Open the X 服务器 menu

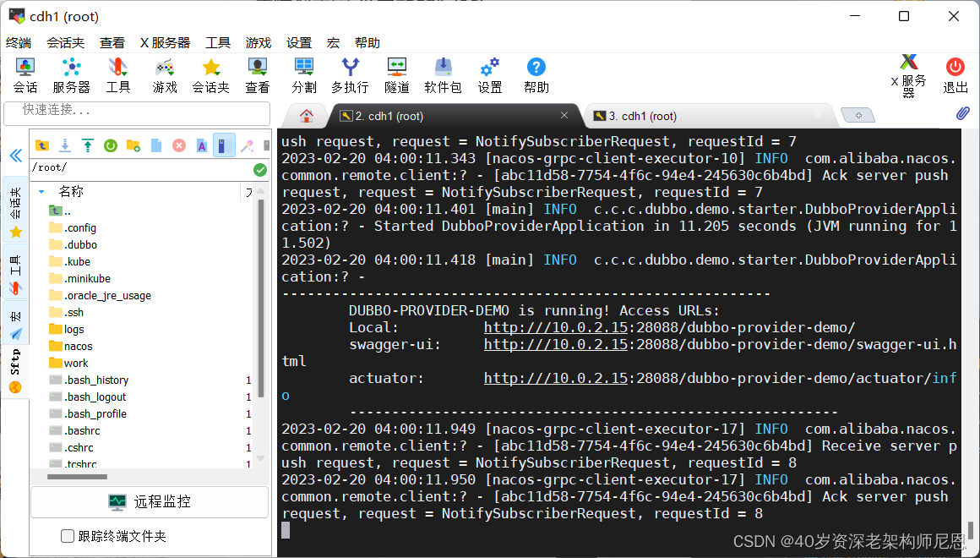(x=165, y=42)
